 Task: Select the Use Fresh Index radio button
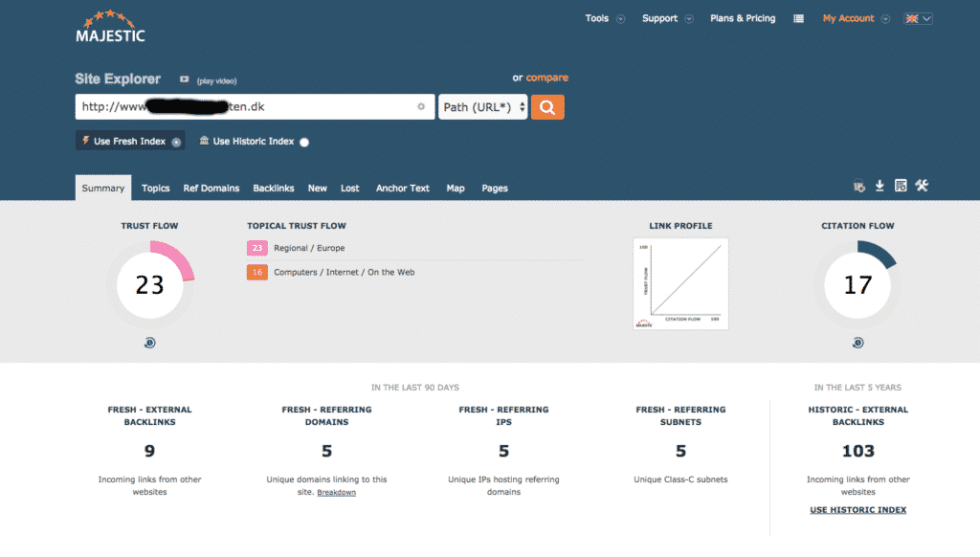(x=176, y=142)
